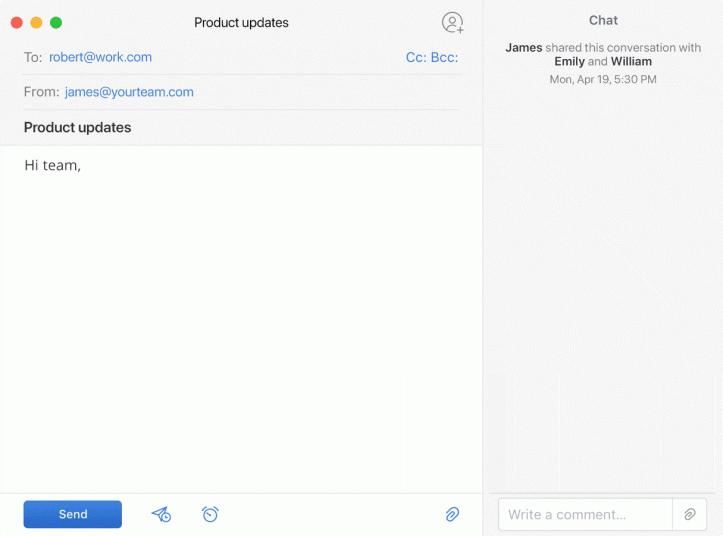Focus the Write a comment field
The height and width of the screenshot is (536, 723).
(x=585, y=514)
